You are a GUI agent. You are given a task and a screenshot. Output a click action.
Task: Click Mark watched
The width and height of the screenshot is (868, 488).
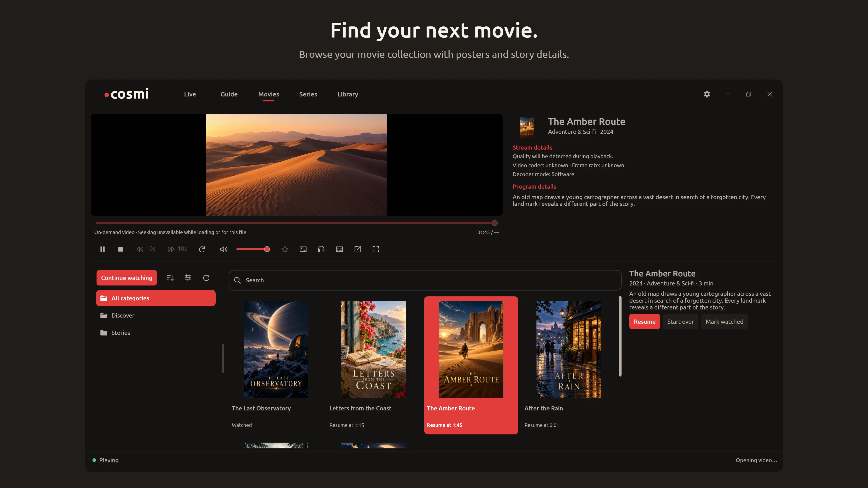(724, 322)
